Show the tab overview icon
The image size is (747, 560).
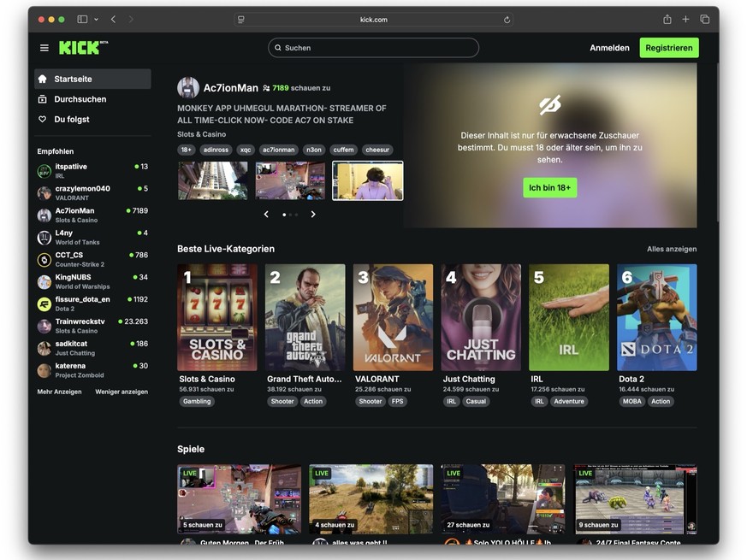point(704,20)
